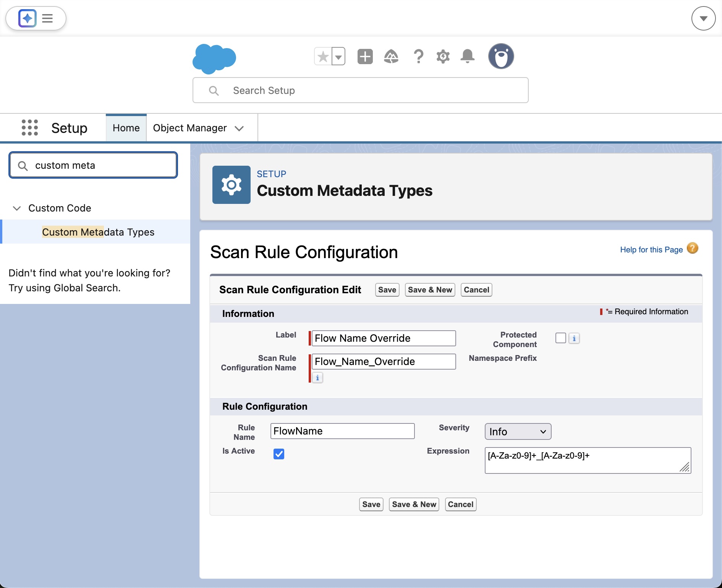Open the Salesforce help question mark
Screen dimensions: 722x588
419,57
